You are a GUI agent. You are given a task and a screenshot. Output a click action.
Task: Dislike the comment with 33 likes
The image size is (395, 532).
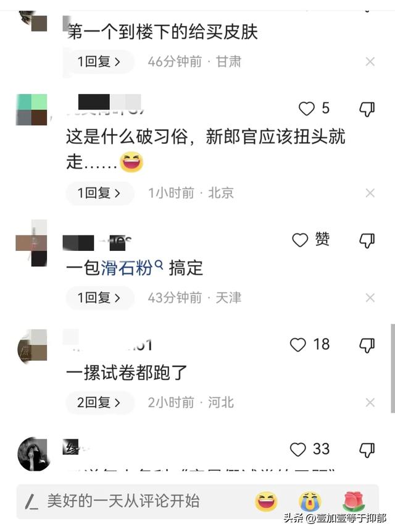pos(367,450)
